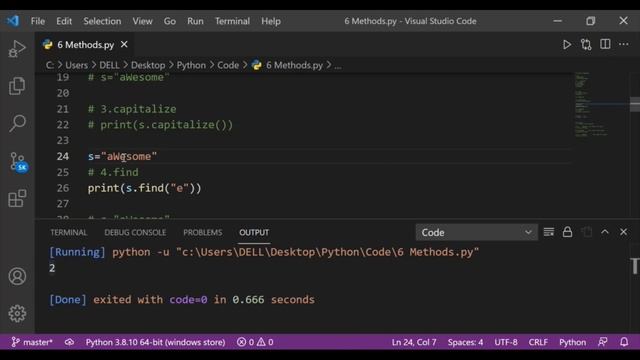Click the breadcrumb ellipsis symbol segment

coord(338,66)
